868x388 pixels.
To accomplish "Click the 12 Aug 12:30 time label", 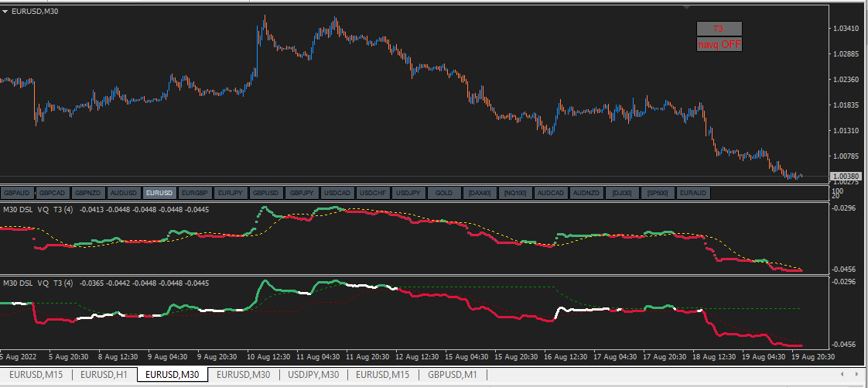I will 419,355.
